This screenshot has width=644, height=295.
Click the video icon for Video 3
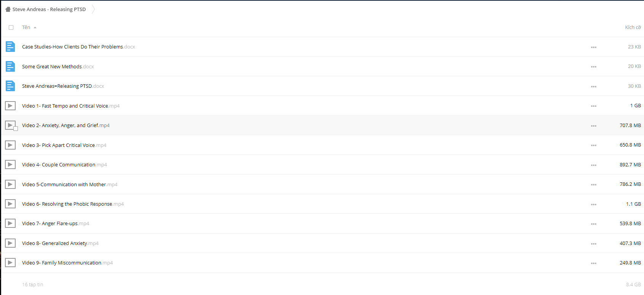pyautogui.click(x=10, y=145)
